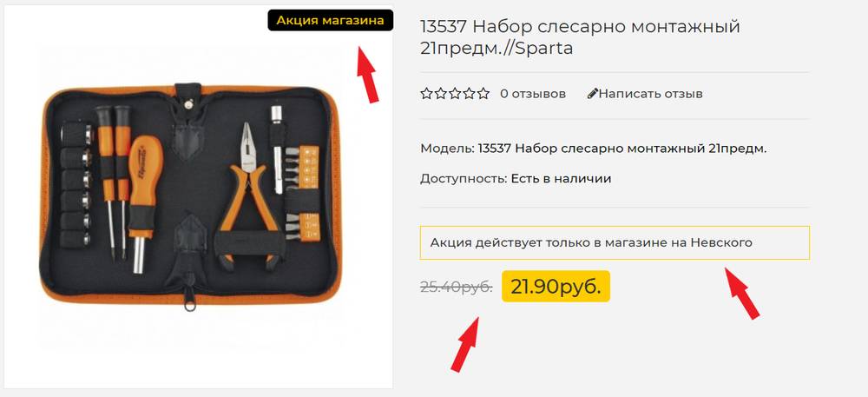Click the red arrow pointing at Акция магазина

pyautogui.click(x=367, y=74)
